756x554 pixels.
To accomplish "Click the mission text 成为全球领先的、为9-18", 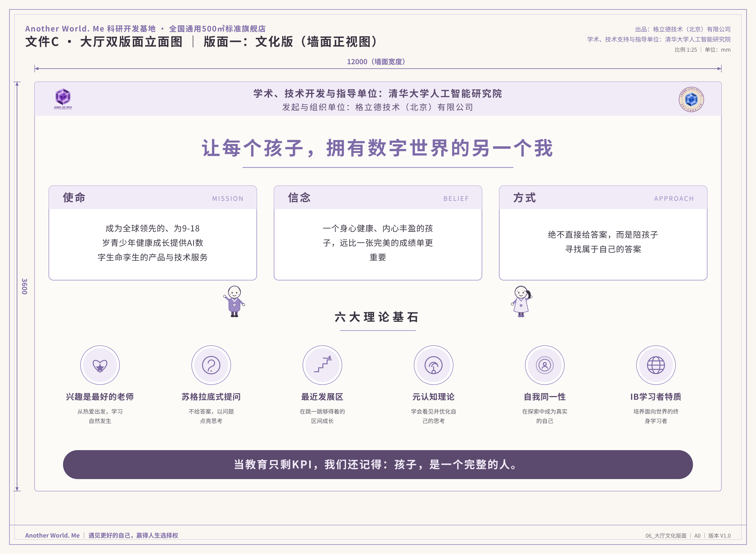I will [x=153, y=228].
